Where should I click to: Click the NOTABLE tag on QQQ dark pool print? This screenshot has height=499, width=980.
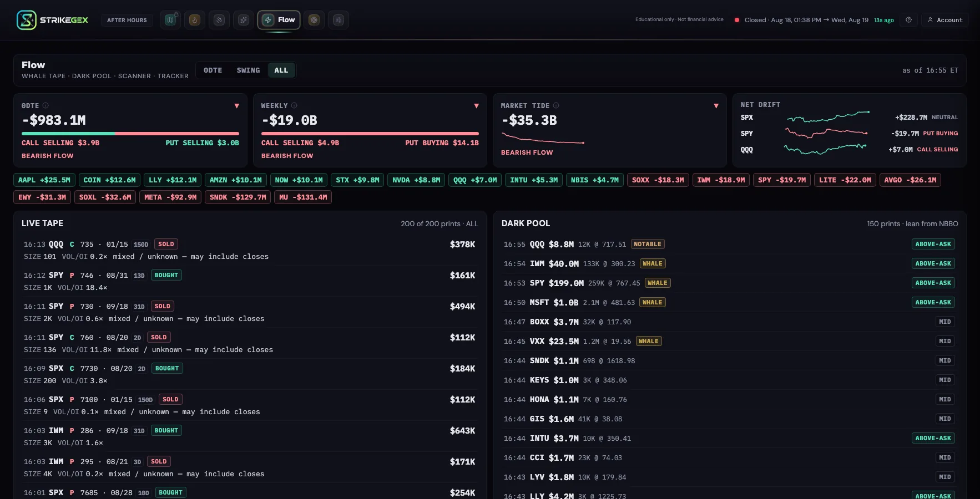coord(648,244)
